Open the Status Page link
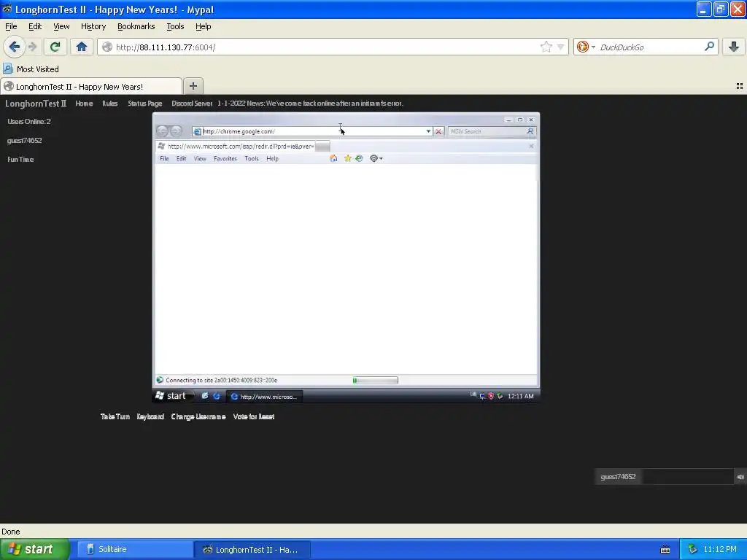The width and height of the screenshot is (747, 560). coord(145,104)
